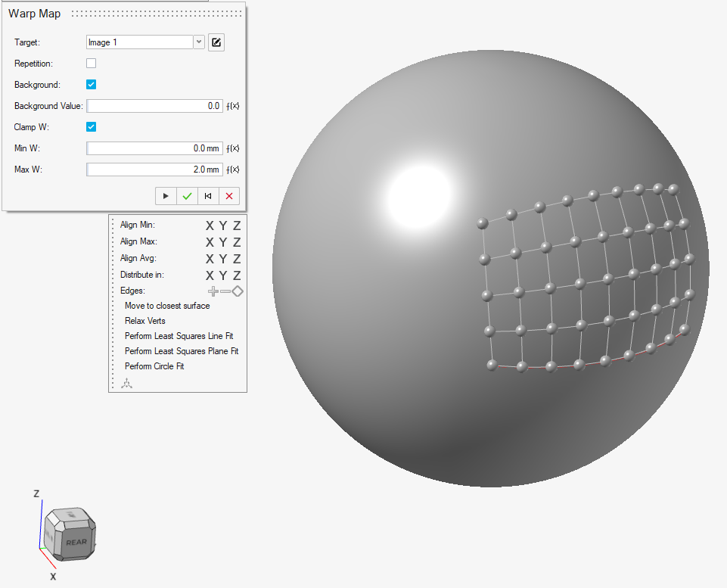Enable the Repetition checkbox

pyautogui.click(x=91, y=64)
